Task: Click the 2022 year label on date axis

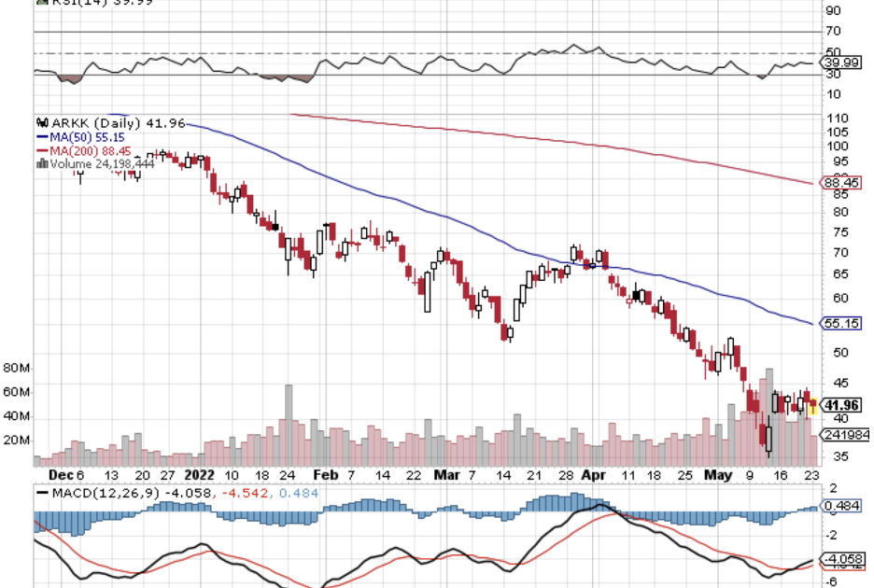Action: pyautogui.click(x=200, y=474)
